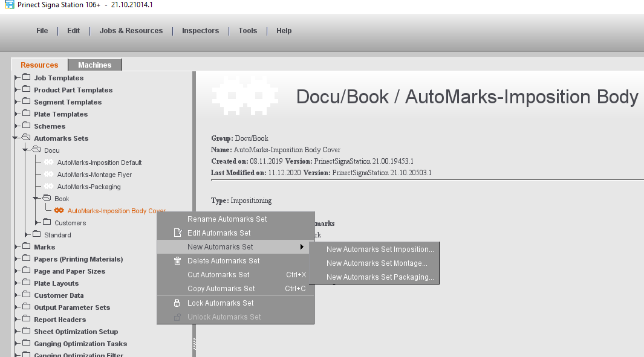Viewport: 644px width, 357px height.
Task: Open the Tools menu
Action: click(x=248, y=31)
